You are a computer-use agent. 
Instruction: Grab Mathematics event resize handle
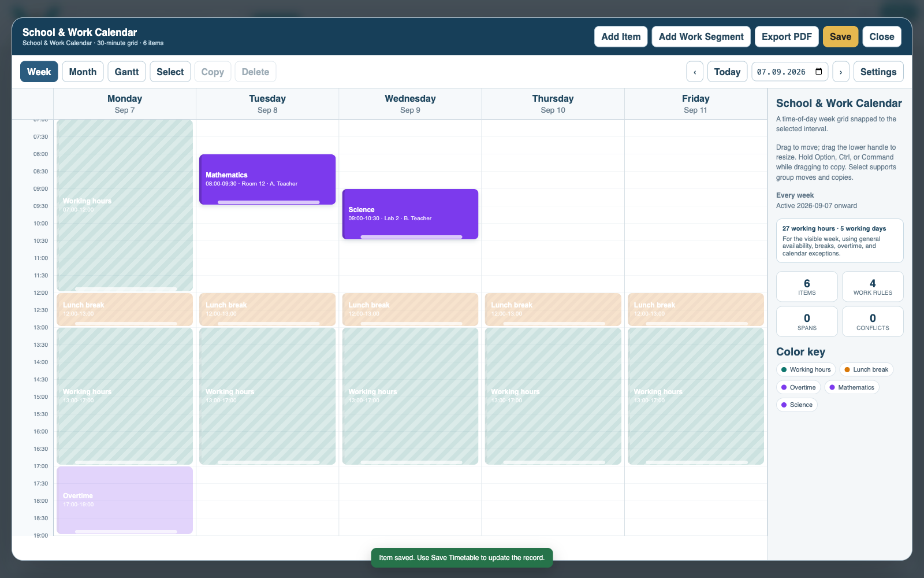[x=269, y=202]
